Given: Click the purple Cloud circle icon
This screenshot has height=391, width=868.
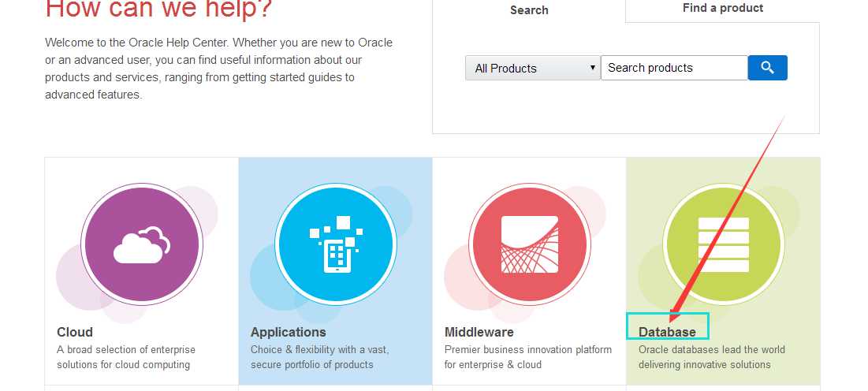Looking at the screenshot, I should [x=142, y=244].
